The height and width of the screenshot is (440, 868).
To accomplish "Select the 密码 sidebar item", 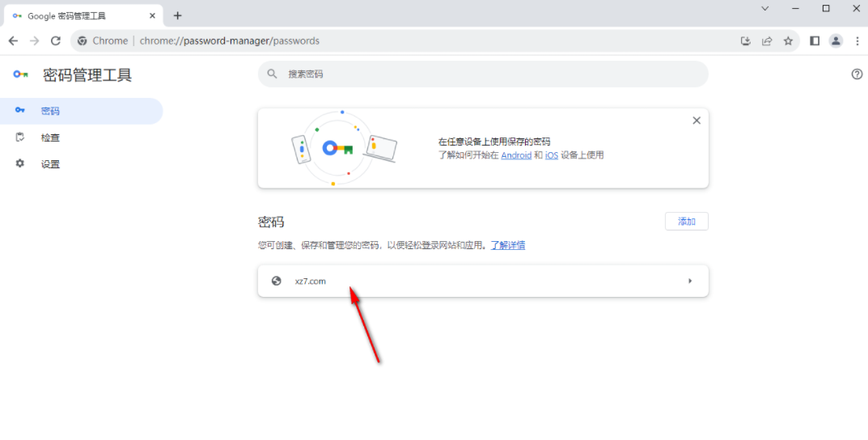I will click(82, 112).
